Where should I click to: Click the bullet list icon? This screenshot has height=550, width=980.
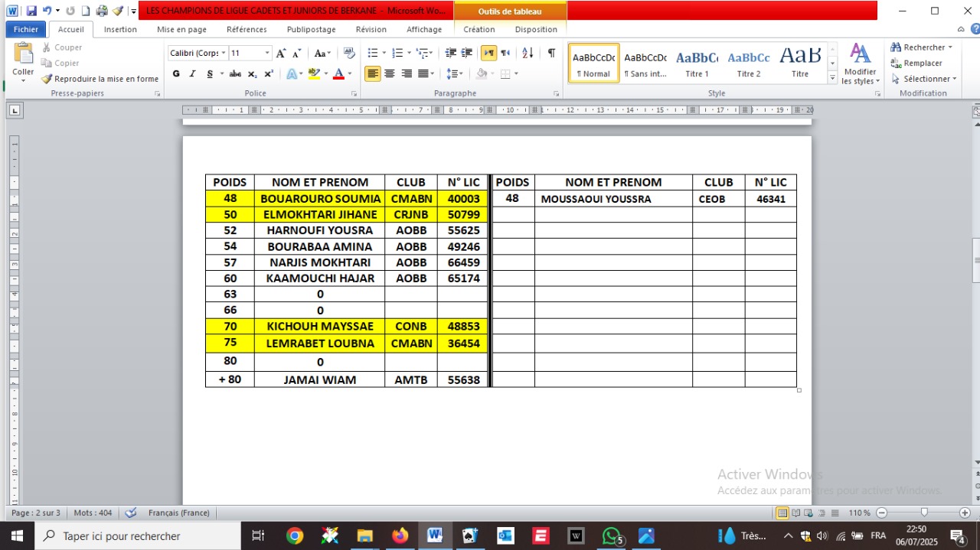click(373, 53)
